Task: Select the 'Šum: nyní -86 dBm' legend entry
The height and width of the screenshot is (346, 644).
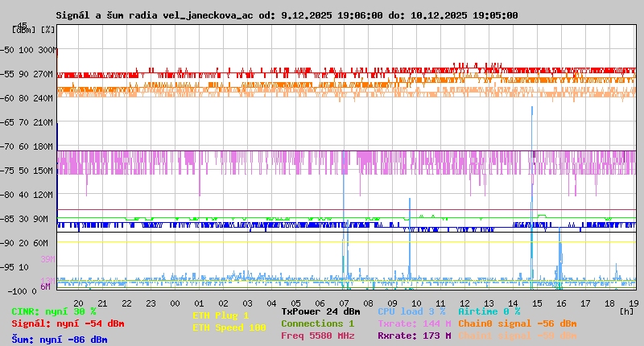Action: tap(60, 340)
